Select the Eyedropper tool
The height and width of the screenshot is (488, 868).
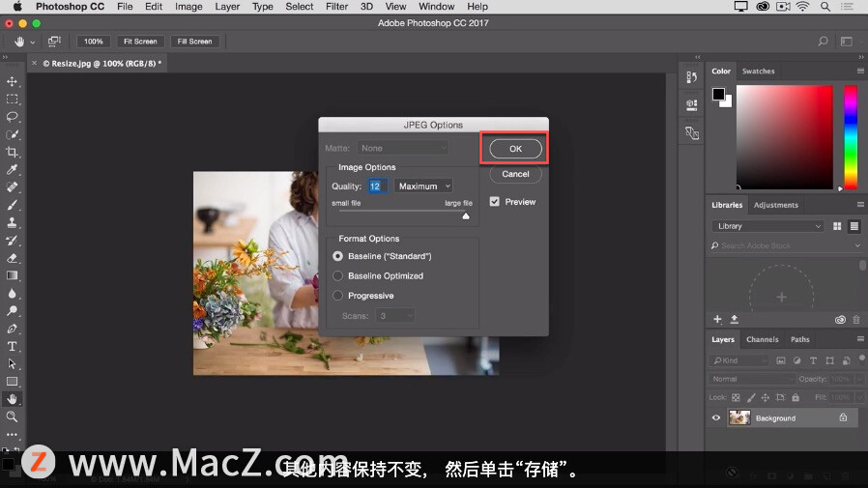click(x=12, y=170)
